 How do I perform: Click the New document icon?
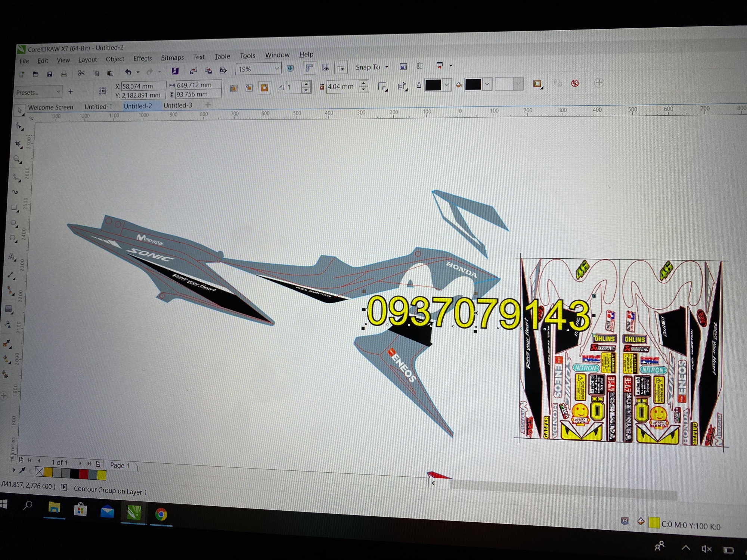point(21,74)
